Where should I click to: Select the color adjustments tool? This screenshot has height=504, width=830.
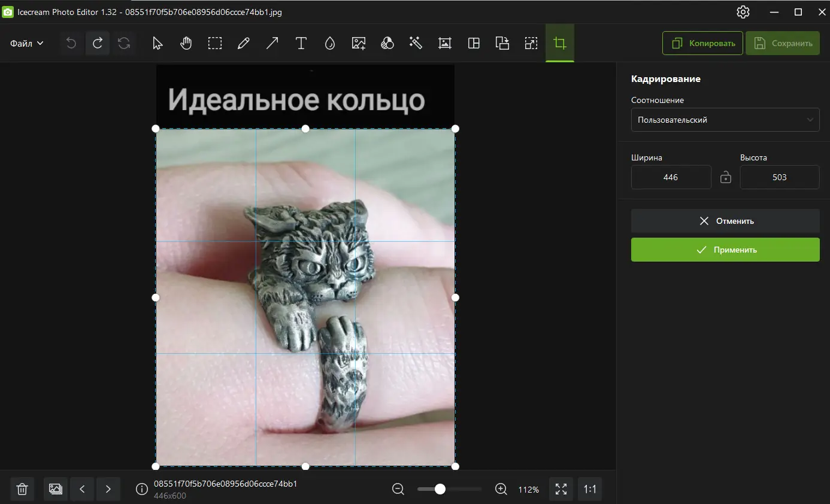387,42
